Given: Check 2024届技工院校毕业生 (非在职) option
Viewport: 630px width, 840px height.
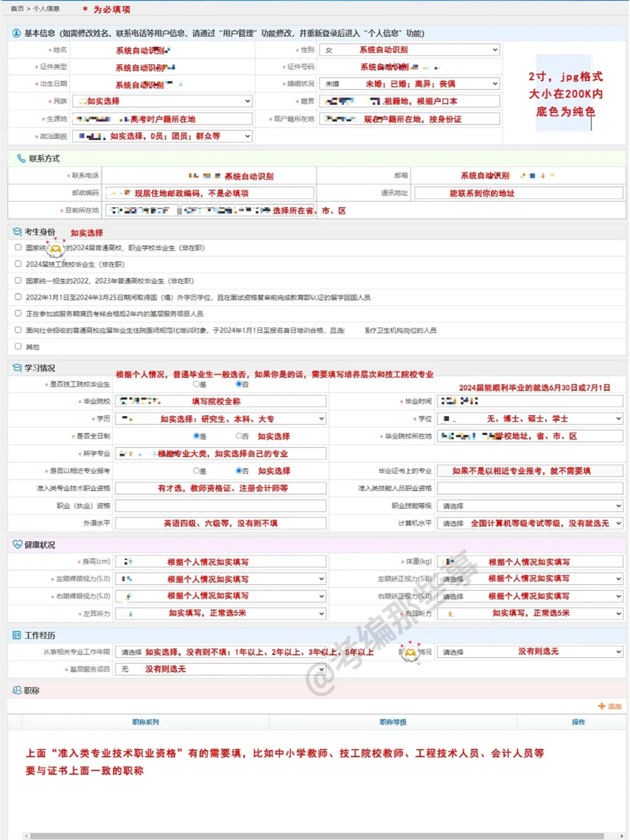Looking at the screenshot, I should point(18,264).
